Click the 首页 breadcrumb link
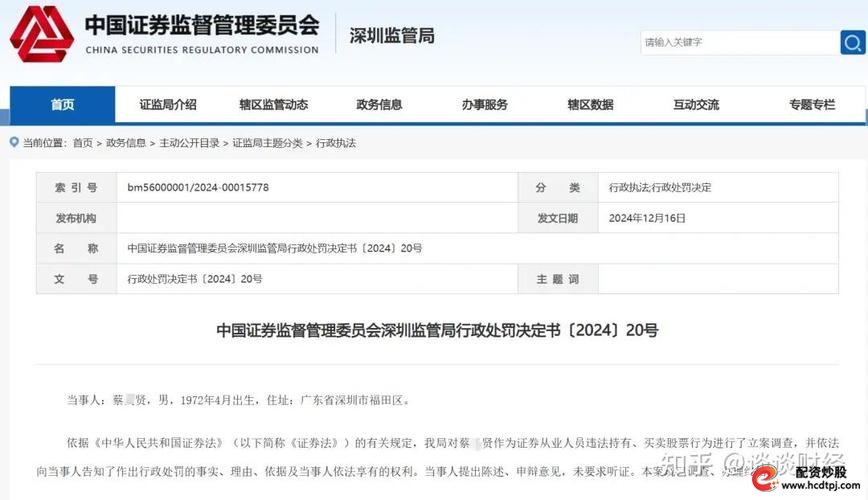868x500 pixels. tap(83, 143)
